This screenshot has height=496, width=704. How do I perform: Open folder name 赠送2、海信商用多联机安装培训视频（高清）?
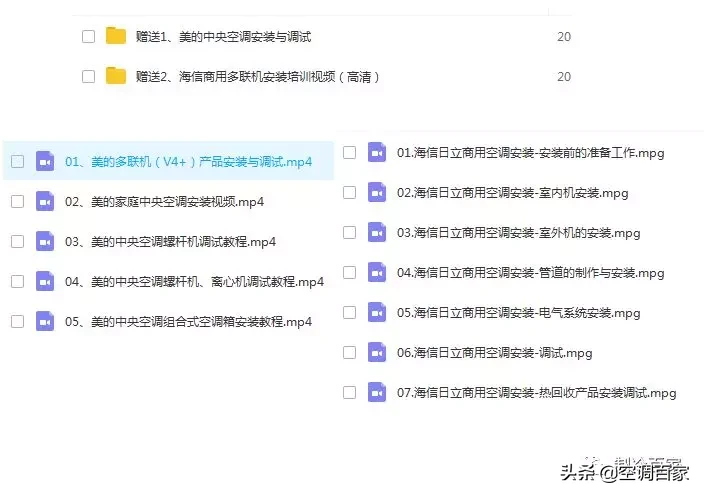point(258,76)
